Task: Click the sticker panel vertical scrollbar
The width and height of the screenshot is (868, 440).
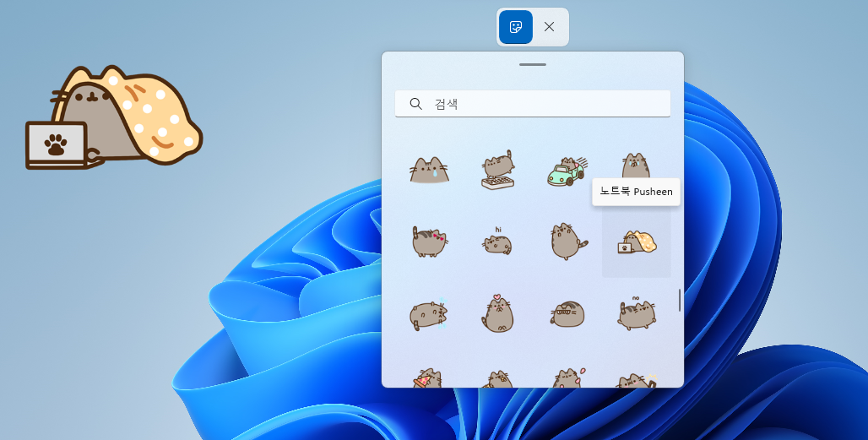Action: 679,300
